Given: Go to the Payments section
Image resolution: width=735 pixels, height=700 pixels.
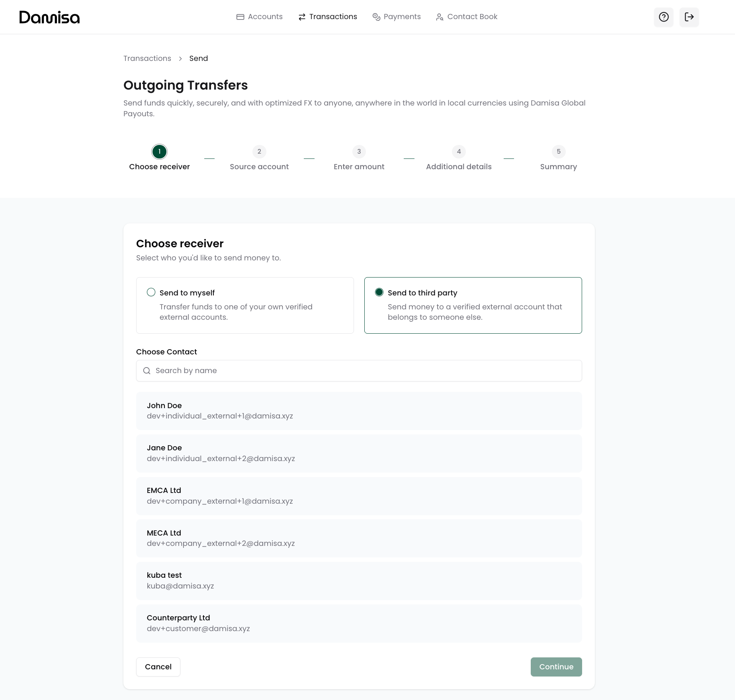Looking at the screenshot, I should [x=397, y=17].
